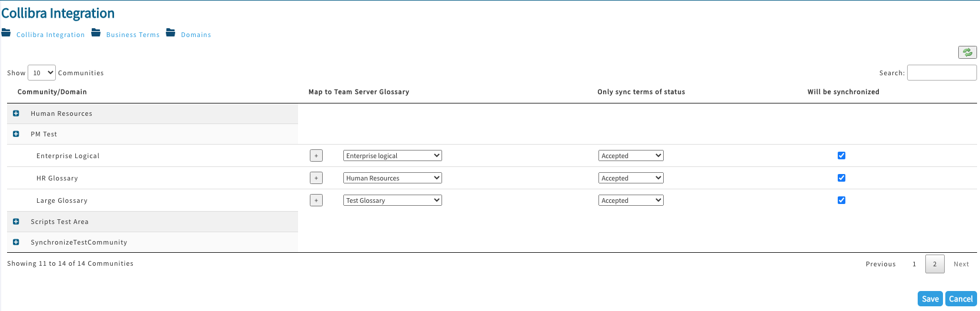The width and height of the screenshot is (980, 311).
Task: Open the Domains breadcrumb link
Action: (x=196, y=35)
